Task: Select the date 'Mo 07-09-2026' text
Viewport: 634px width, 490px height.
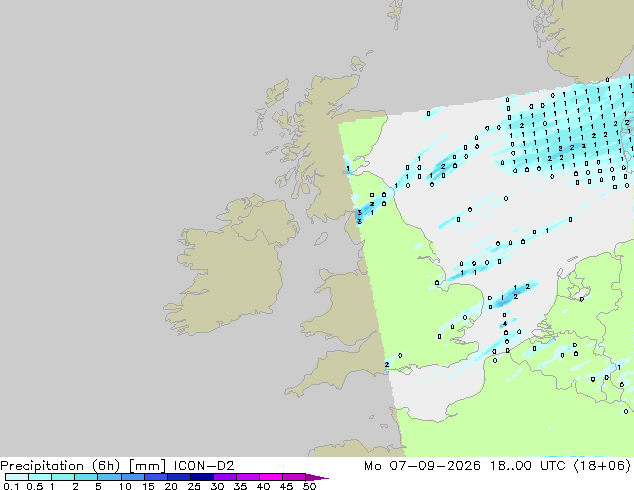Action: [x=423, y=466]
